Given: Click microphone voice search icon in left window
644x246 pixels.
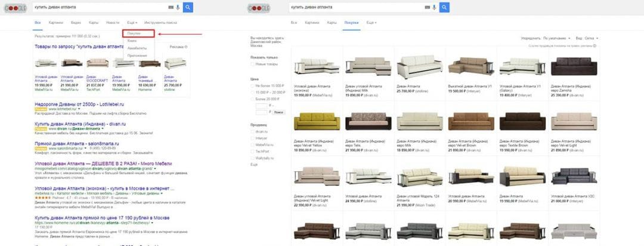Looking at the screenshot, I should (x=178, y=7).
